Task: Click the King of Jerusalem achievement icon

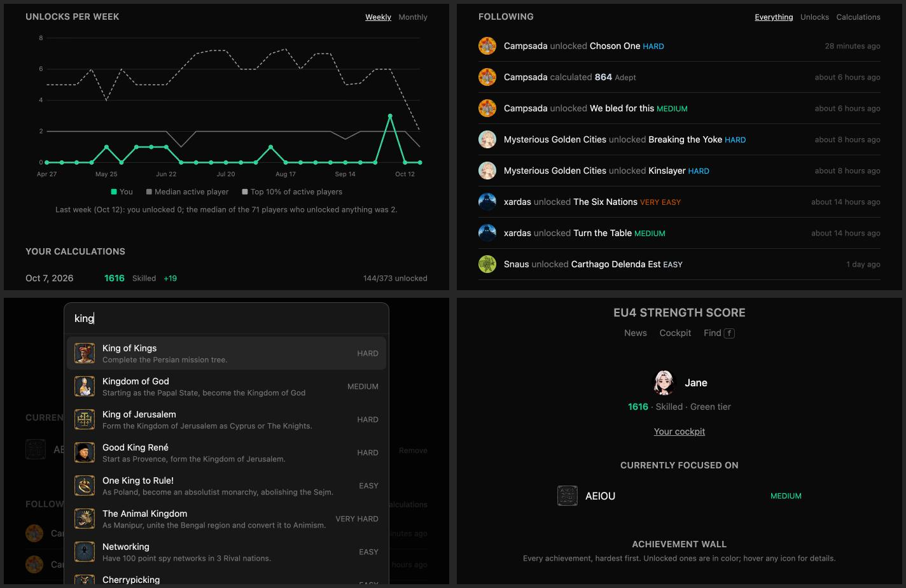Action: (85, 419)
